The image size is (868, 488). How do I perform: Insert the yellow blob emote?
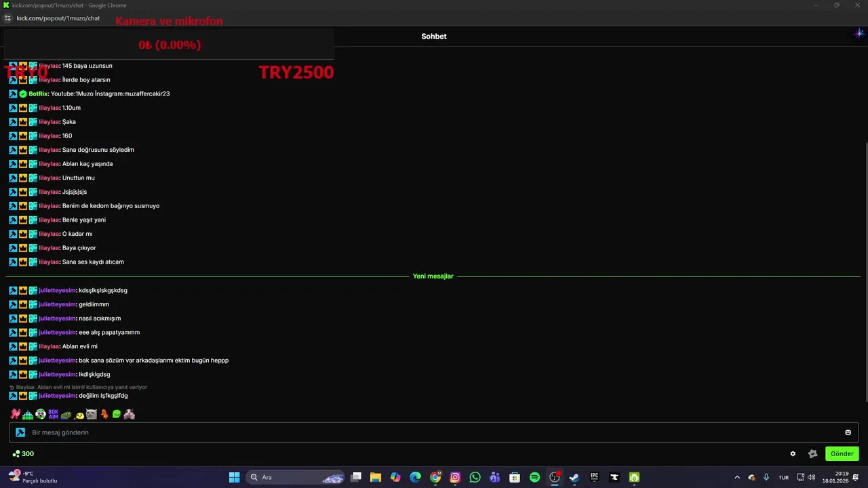pos(79,414)
